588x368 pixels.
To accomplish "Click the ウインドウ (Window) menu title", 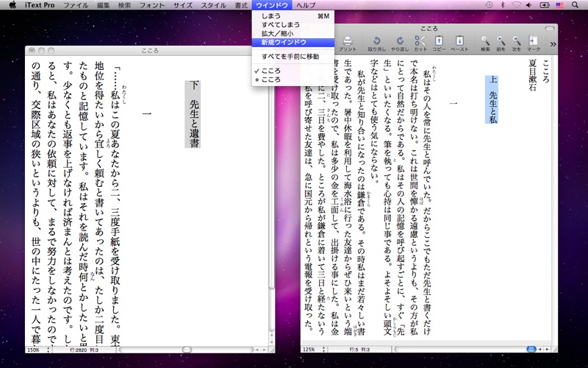I will click(272, 5).
